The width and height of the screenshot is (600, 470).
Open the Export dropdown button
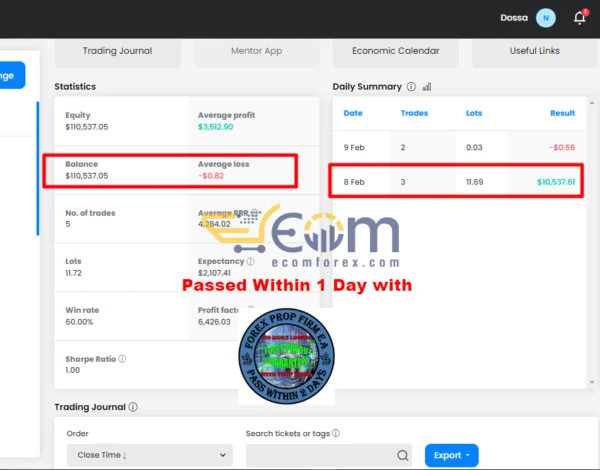(x=452, y=455)
